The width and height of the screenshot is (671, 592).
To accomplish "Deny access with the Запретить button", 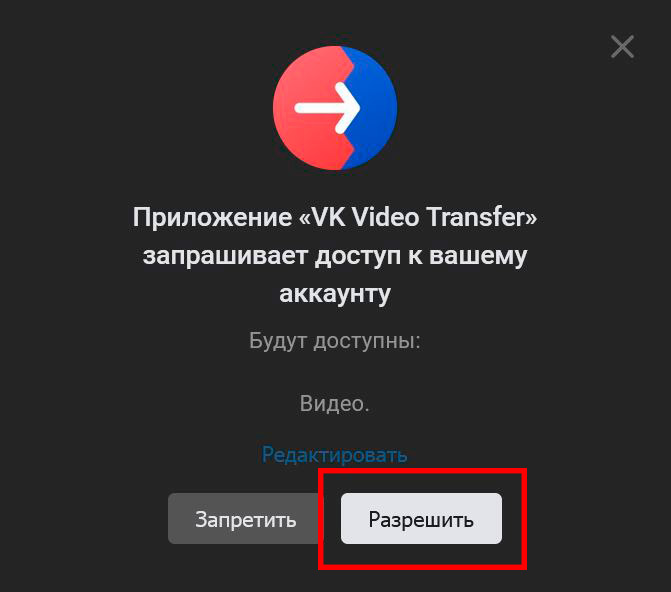I will point(245,518).
